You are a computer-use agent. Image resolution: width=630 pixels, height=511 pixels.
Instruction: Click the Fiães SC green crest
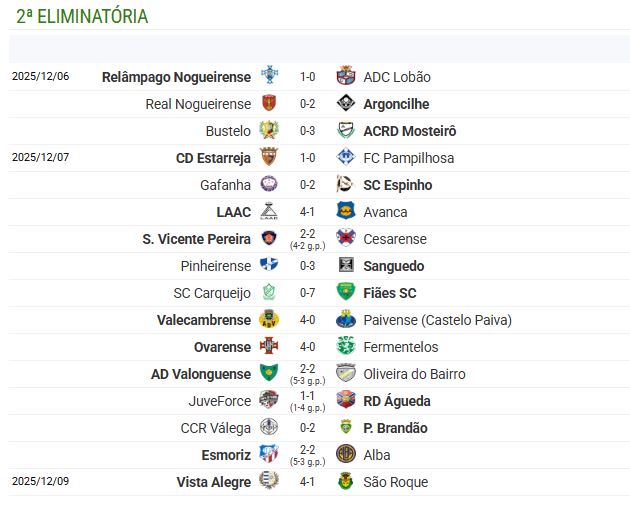[x=346, y=293]
